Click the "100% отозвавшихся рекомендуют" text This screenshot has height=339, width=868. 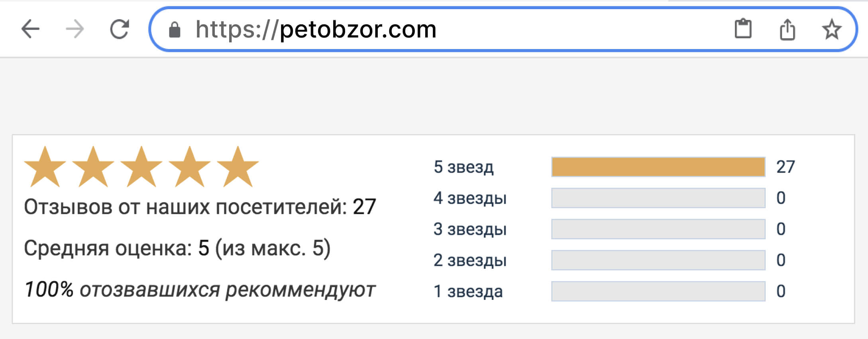pos(200,290)
